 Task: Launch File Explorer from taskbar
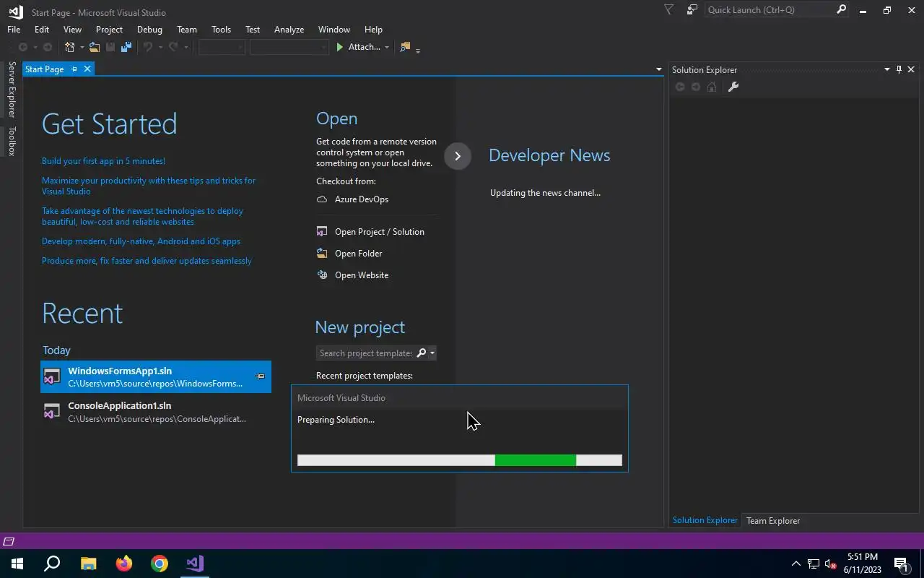coord(88,564)
